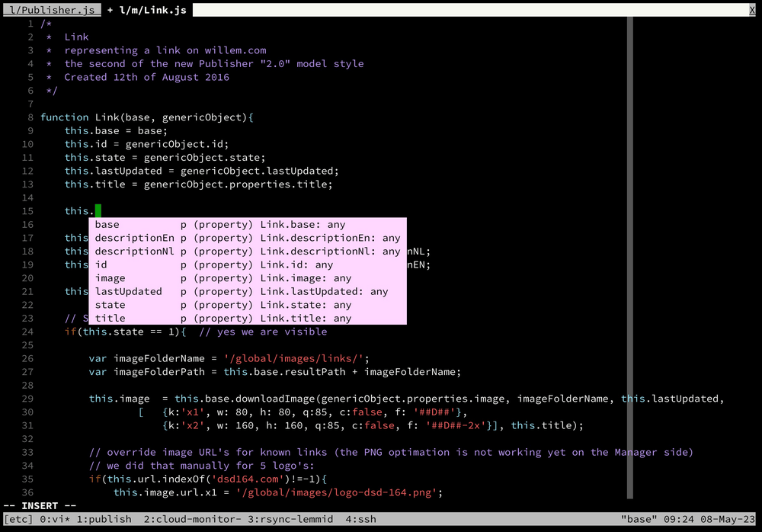Choose "lastUpdated" in the autocomplete list
The height and width of the screenshot is (532, 762).
128,291
